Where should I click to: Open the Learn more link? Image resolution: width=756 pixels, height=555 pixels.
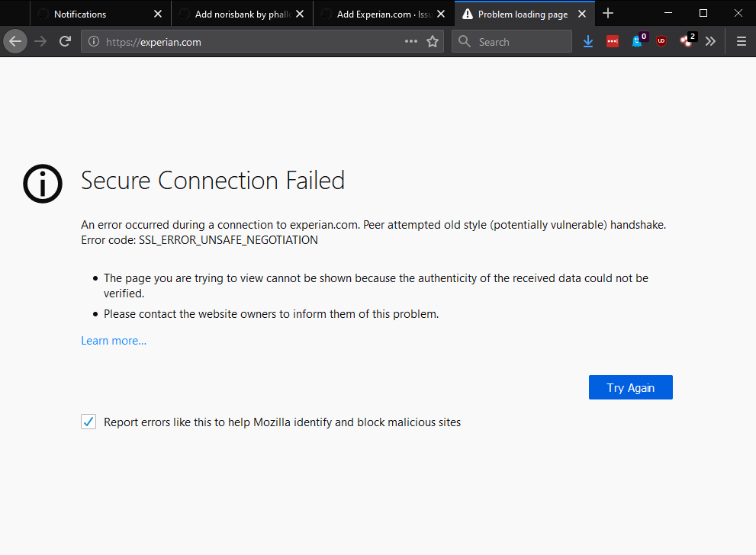click(x=113, y=340)
